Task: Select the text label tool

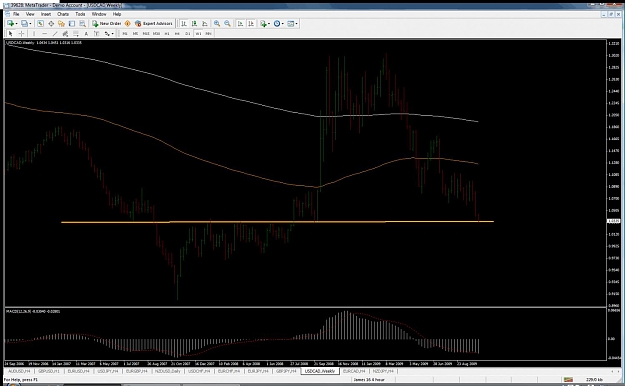Action: [96, 33]
